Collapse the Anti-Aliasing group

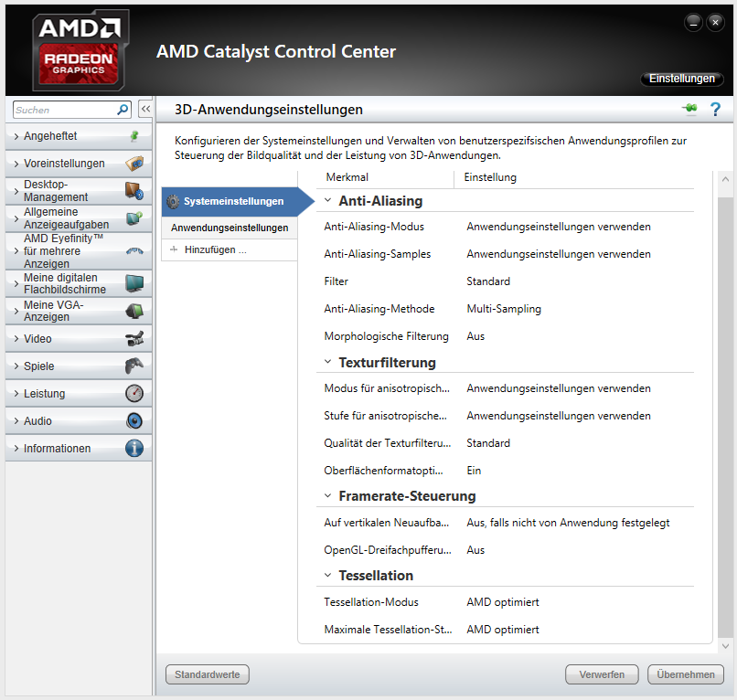(328, 200)
